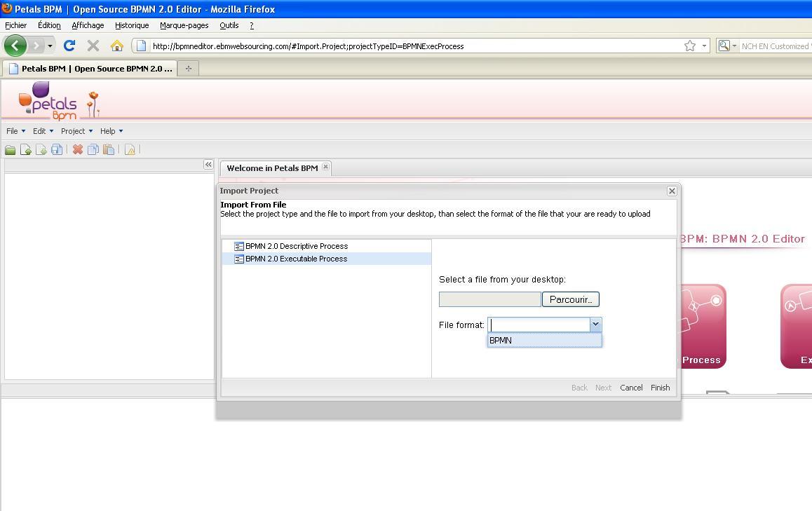
Task: Click the validate warning document icon
Action: 130,149
